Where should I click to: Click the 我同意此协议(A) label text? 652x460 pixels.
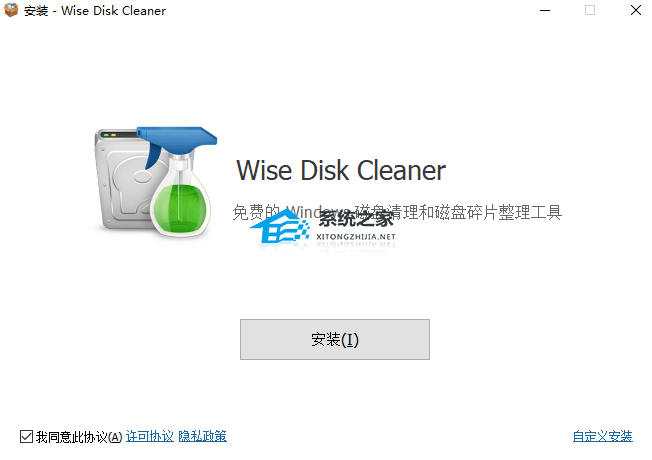[x=79, y=437]
